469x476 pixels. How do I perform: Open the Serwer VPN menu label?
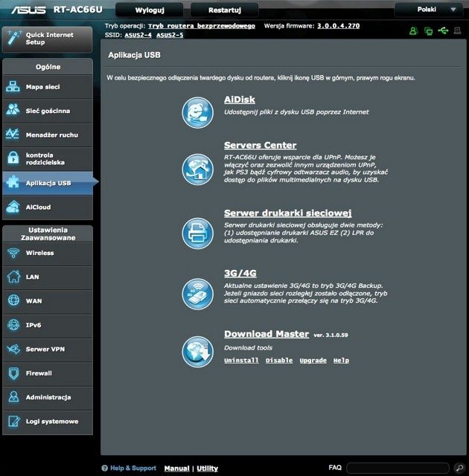pyautogui.click(x=45, y=349)
